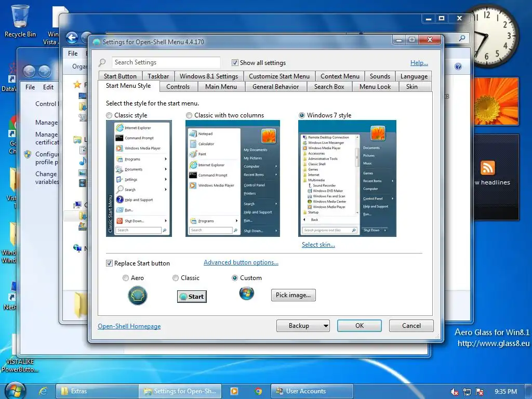This screenshot has width=532, height=399.
Task: Click the help icon in Explorer window
Action: (x=458, y=66)
